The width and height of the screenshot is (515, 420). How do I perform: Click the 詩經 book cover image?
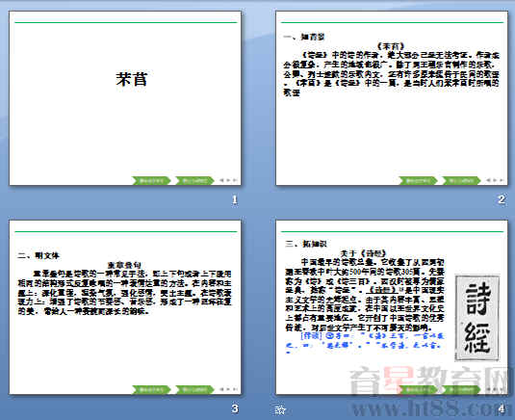point(477,318)
